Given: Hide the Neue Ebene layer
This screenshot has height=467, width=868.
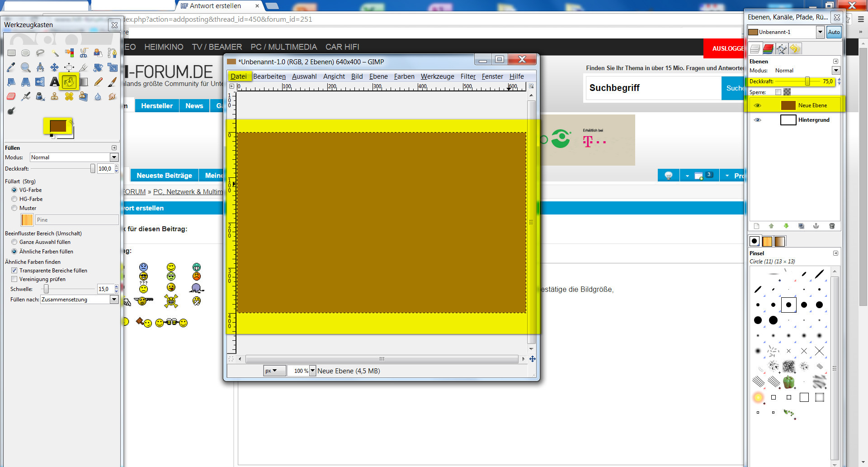Looking at the screenshot, I should point(758,105).
